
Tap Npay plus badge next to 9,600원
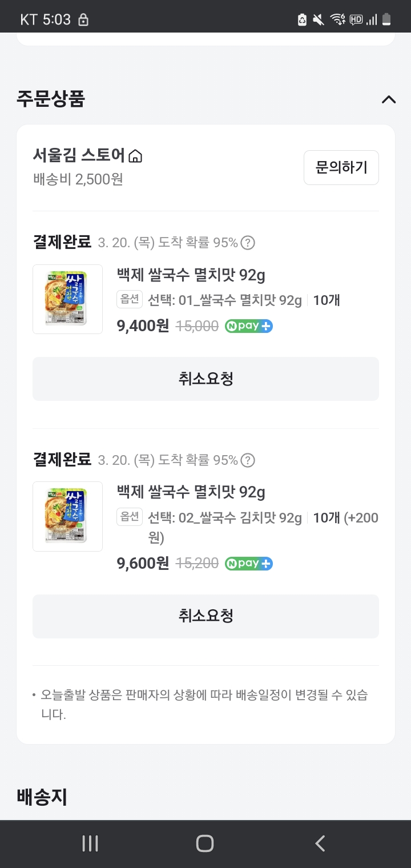click(248, 564)
